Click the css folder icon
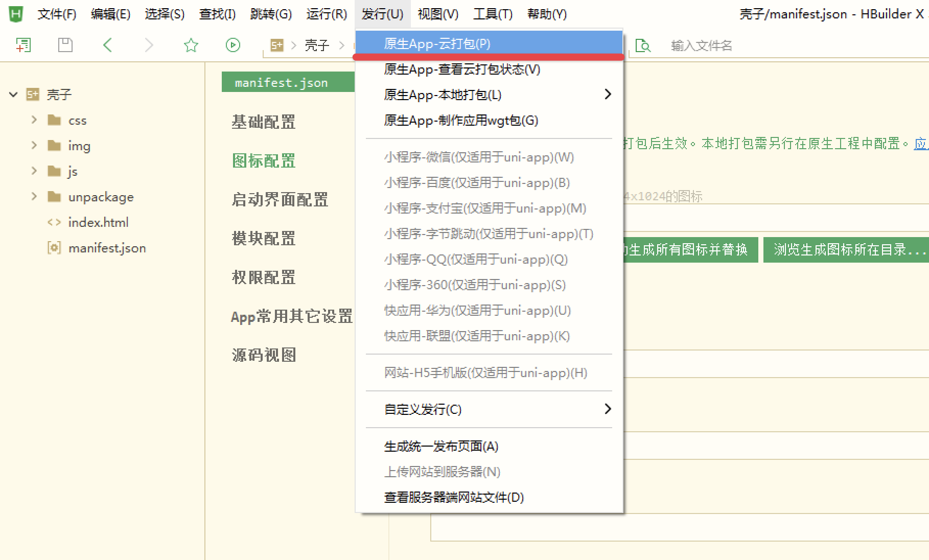The height and width of the screenshot is (560, 929). (x=54, y=120)
